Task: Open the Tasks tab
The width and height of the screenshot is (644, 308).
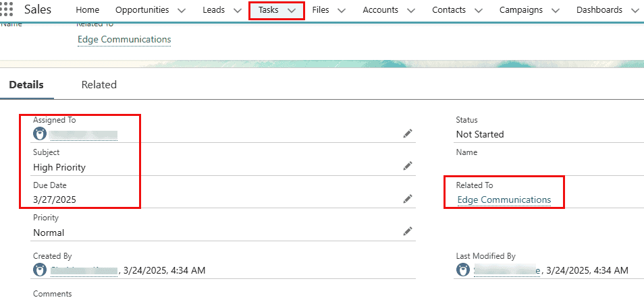Action: (268, 10)
